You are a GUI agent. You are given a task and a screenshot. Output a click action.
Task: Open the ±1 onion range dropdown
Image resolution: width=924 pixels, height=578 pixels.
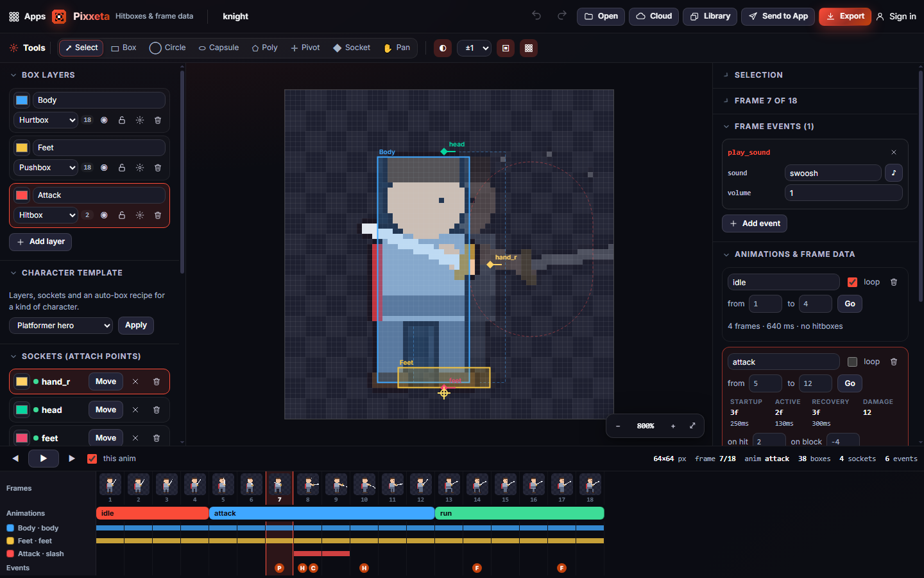(474, 48)
